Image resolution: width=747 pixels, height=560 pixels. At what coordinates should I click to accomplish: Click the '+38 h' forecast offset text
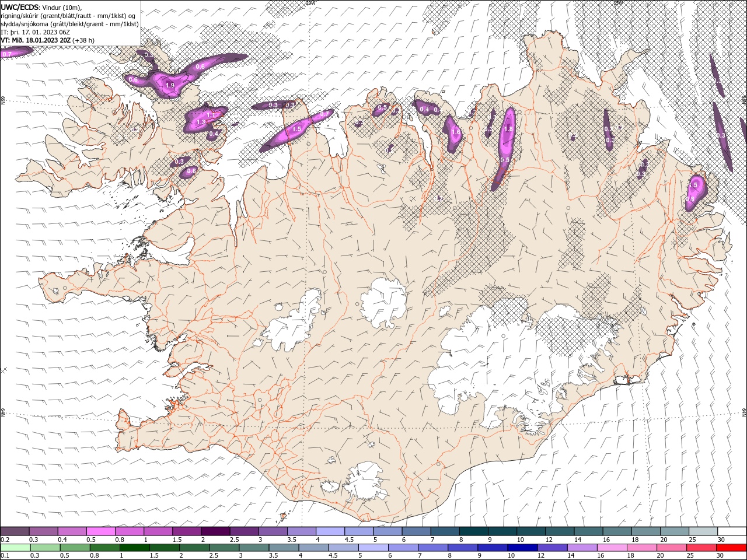(83, 40)
